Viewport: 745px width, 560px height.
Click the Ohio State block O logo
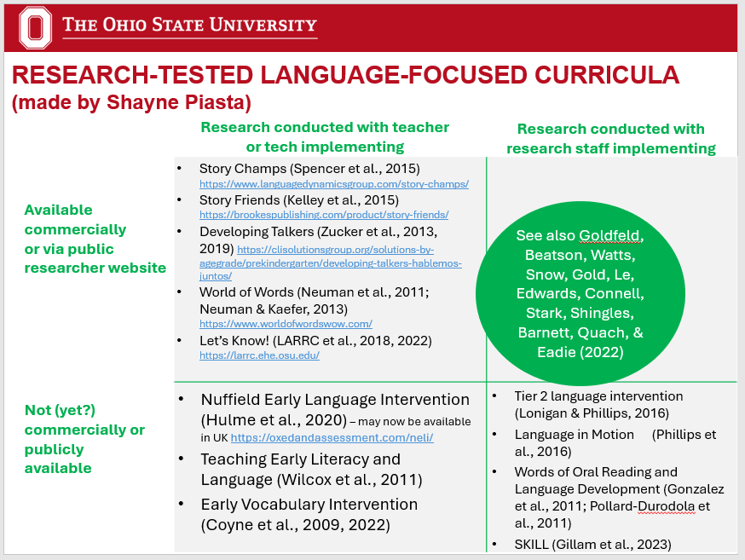[35, 27]
